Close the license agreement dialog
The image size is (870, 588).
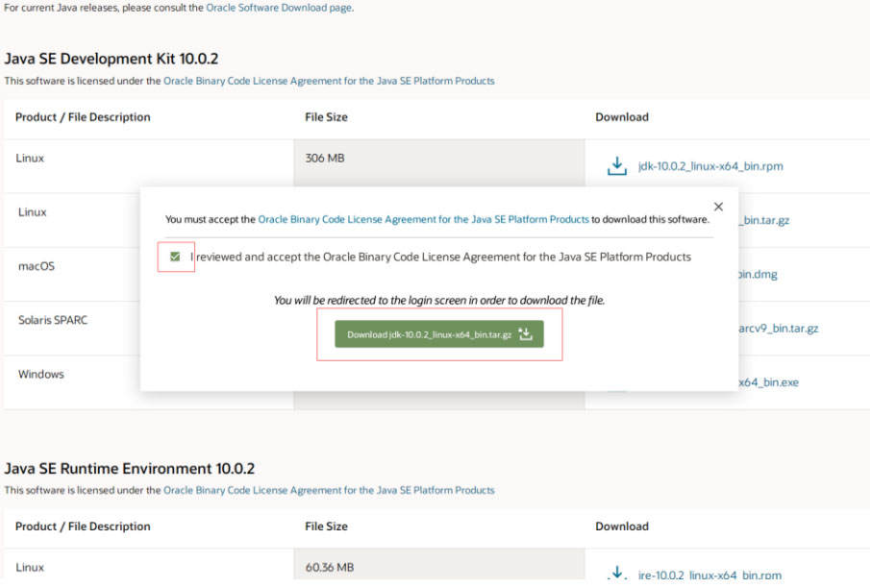pos(718,207)
